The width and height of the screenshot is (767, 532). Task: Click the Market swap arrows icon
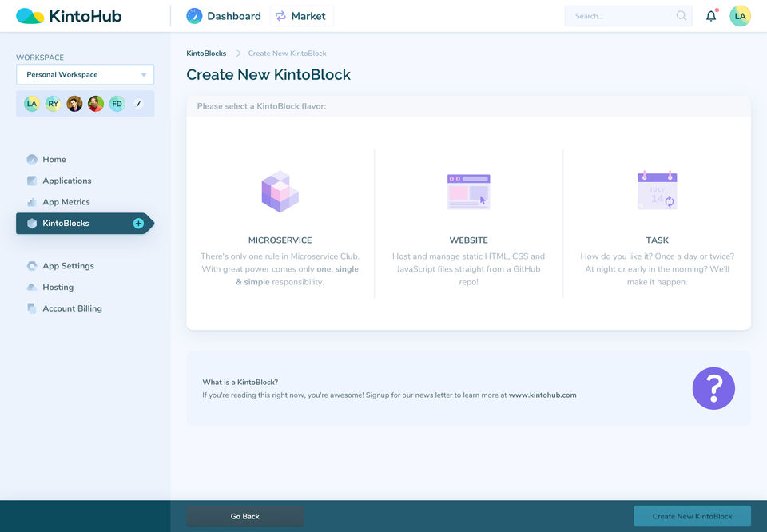click(280, 16)
